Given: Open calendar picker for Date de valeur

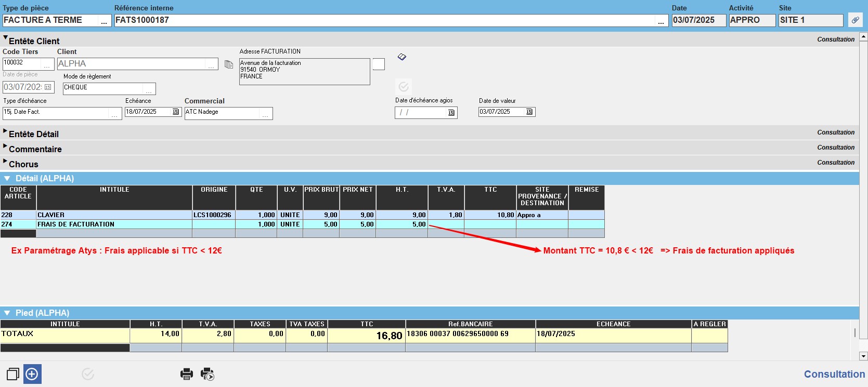Looking at the screenshot, I should coord(529,112).
